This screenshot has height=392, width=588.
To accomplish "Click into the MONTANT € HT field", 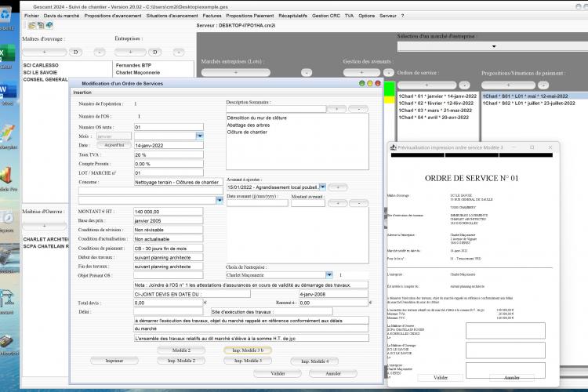I will click(169, 212).
